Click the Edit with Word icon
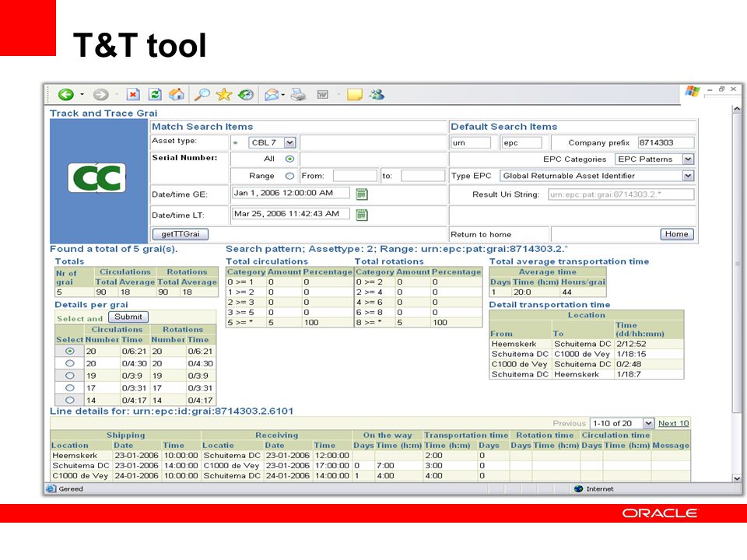747x560 pixels. [322, 94]
